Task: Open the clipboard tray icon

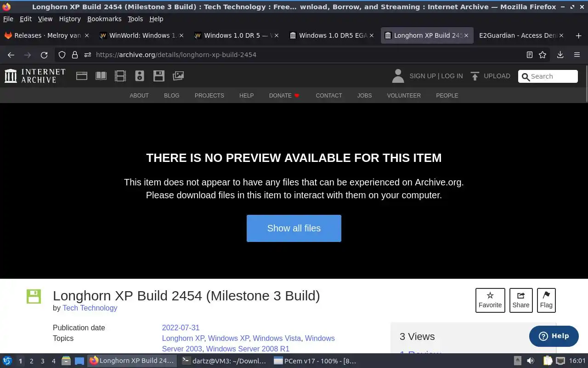Action: pyautogui.click(x=548, y=361)
